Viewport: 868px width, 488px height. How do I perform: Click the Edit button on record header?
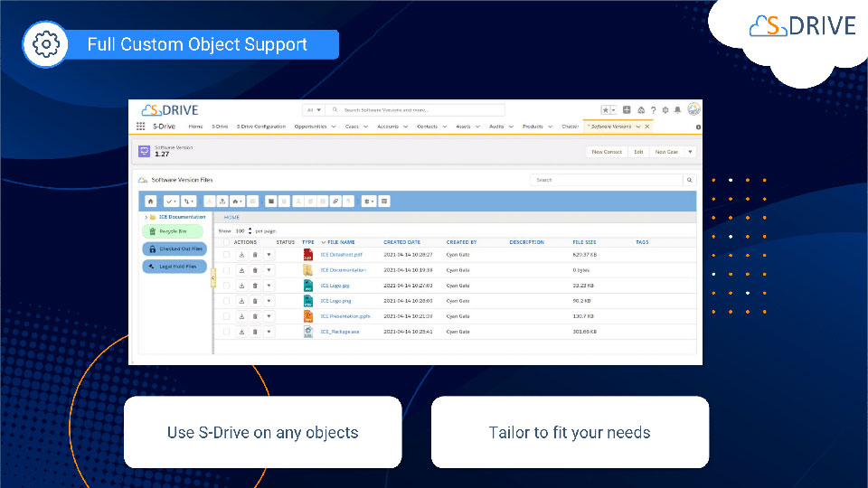(x=638, y=152)
